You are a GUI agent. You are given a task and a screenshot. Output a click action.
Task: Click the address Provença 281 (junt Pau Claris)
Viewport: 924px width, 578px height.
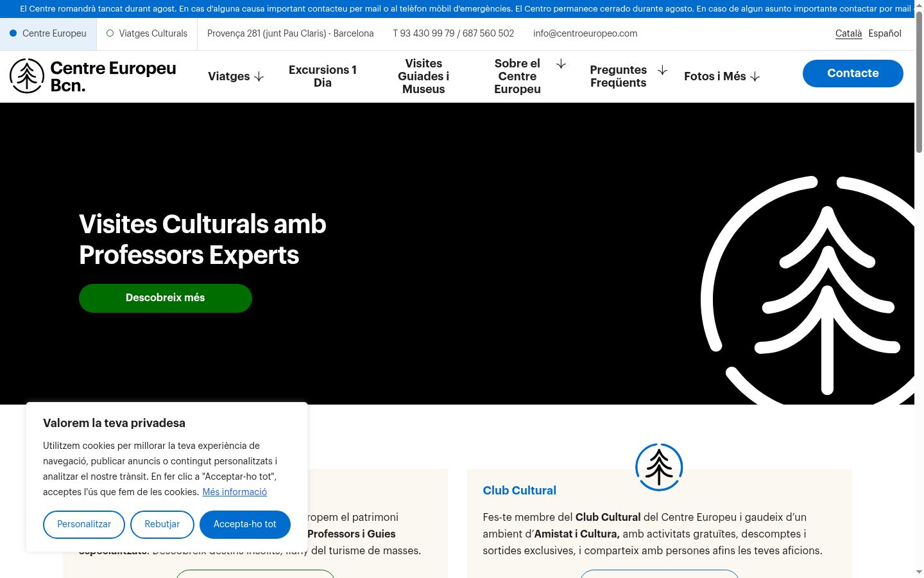[x=291, y=33]
